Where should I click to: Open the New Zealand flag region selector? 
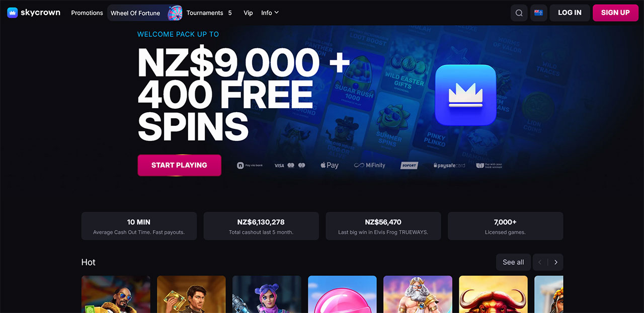539,13
